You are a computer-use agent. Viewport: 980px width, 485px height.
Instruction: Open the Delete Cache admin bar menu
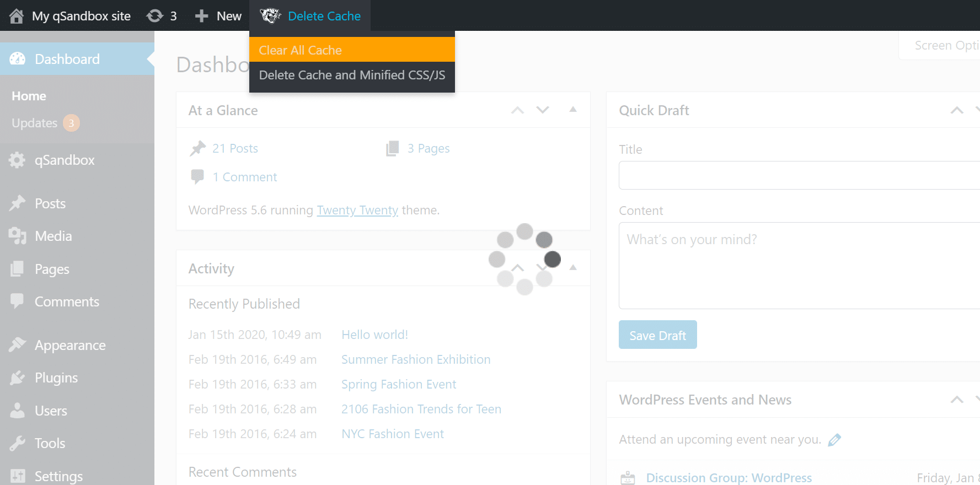[310, 16]
